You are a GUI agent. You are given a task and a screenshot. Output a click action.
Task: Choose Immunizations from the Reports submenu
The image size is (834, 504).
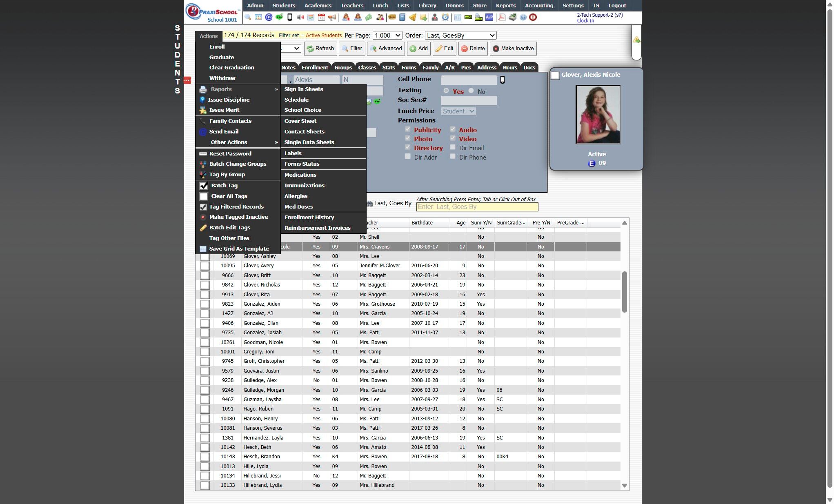[304, 185]
